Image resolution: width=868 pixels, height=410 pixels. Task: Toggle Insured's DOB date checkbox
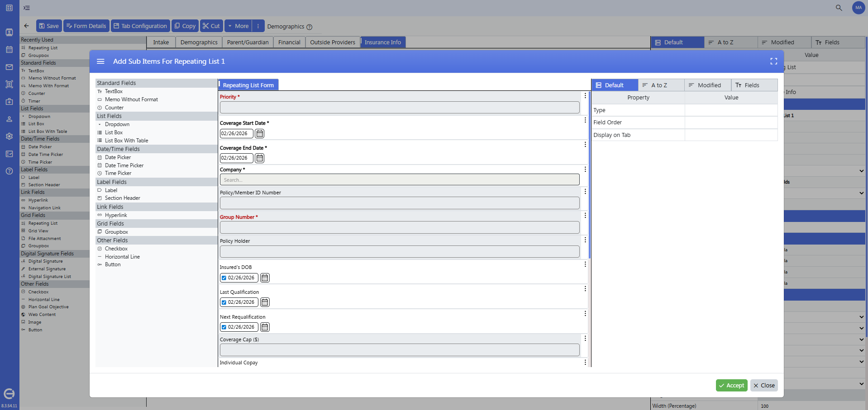[224, 278]
